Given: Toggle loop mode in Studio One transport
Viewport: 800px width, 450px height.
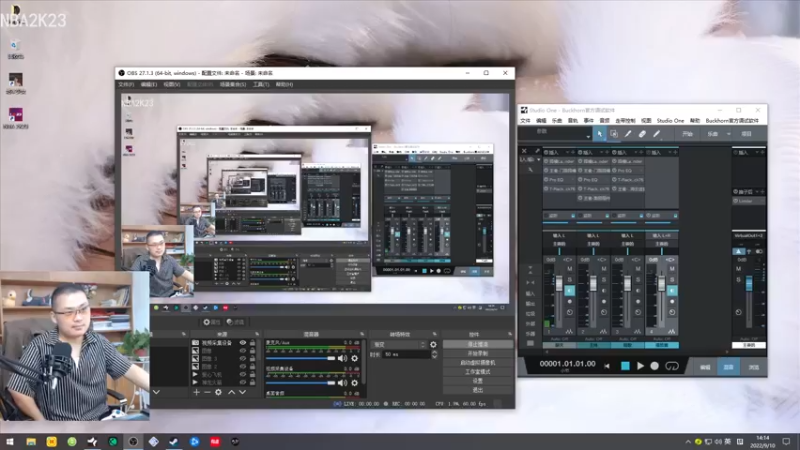Looking at the screenshot, I should click(672, 366).
